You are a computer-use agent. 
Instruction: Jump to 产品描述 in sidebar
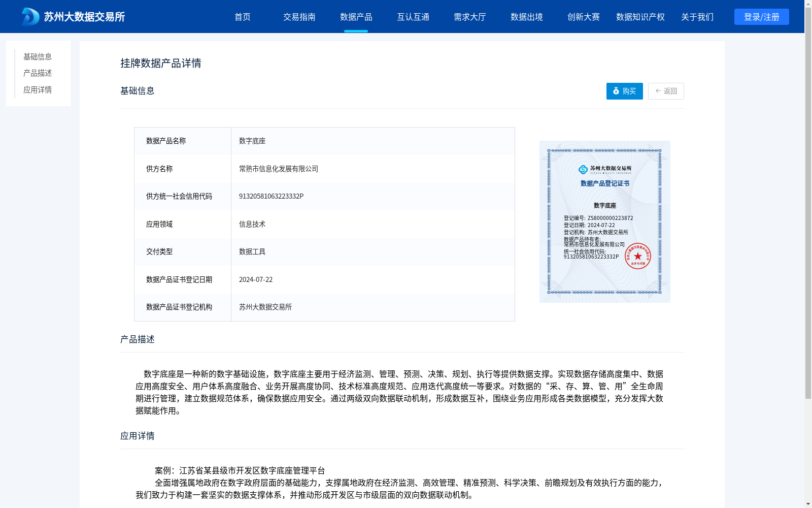point(38,73)
